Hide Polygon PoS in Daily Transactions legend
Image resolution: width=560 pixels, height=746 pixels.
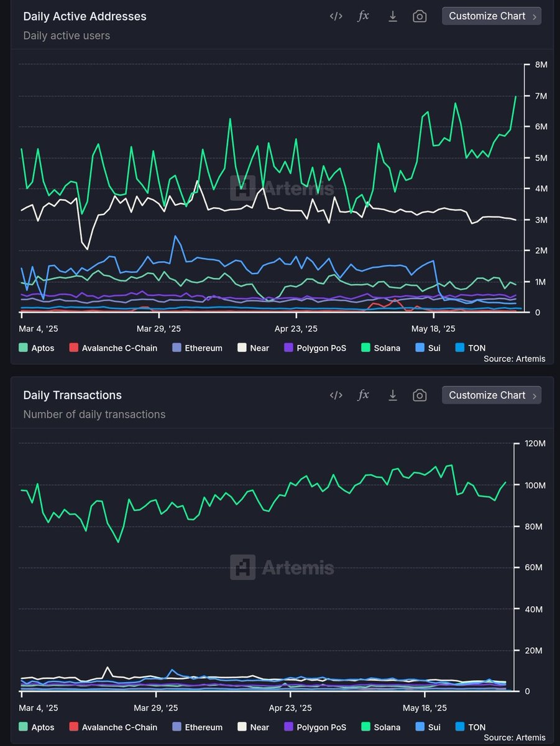coord(315,727)
